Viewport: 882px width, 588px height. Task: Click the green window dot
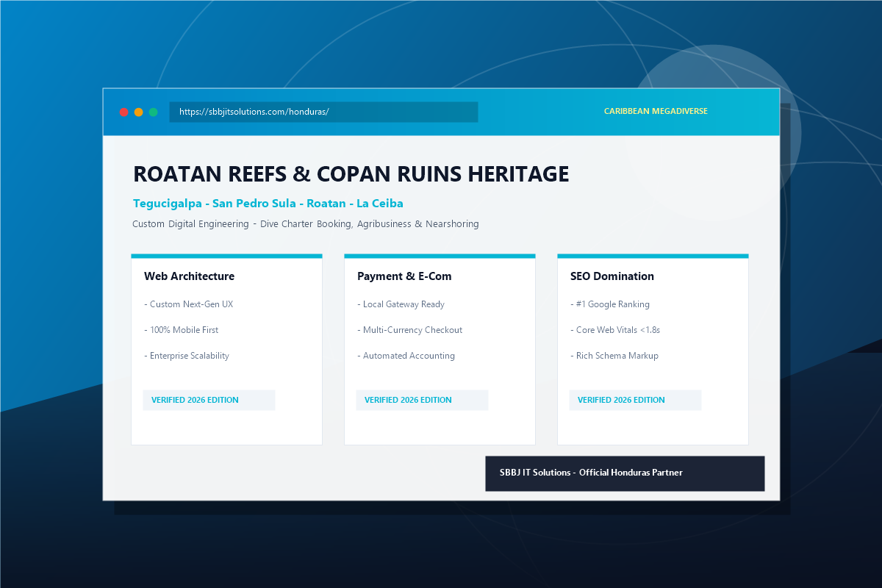coord(153,112)
